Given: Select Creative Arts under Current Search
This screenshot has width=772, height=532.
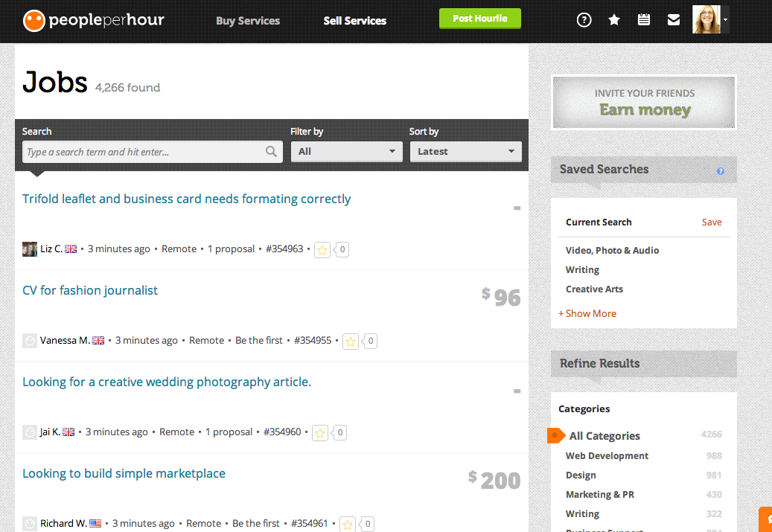Looking at the screenshot, I should point(594,289).
